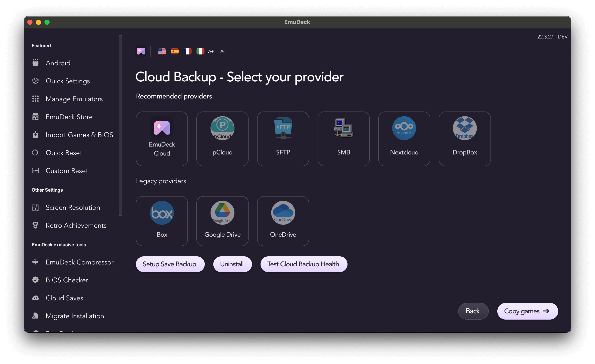Open Import Games & BIOS
This screenshot has width=595, height=364.
72,135
